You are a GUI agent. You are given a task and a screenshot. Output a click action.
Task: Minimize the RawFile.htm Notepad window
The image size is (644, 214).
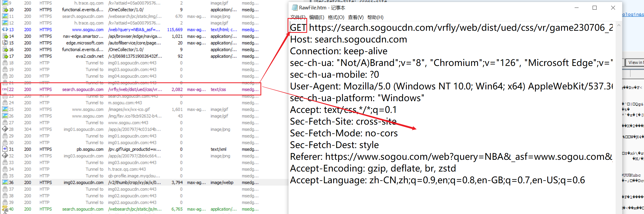pos(576,8)
